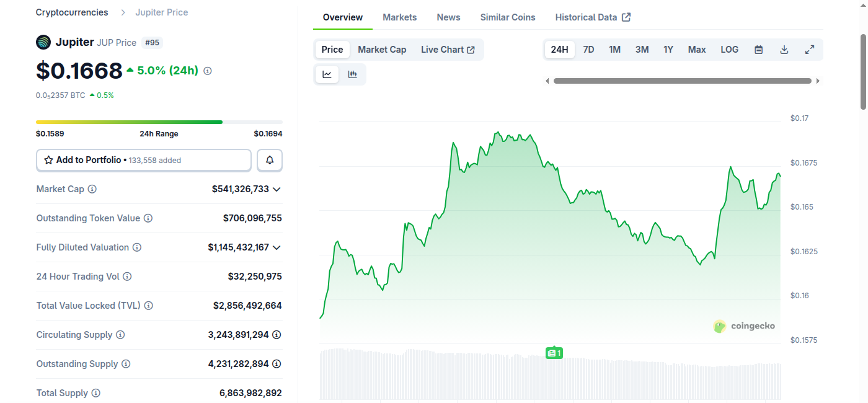Toggle LOG scale for the price chart
868x403 pixels.
point(729,49)
